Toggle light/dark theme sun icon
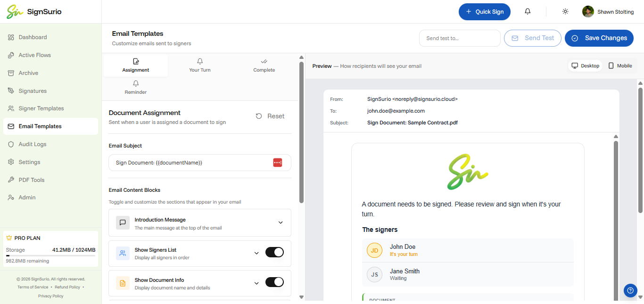This screenshot has height=304, width=644. point(565,11)
